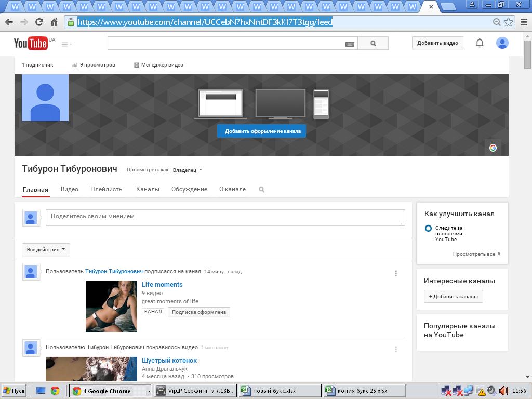Viewport: 532px width, 399px height.
Task: Open Шустрый котенок video link
Action: 169,361
